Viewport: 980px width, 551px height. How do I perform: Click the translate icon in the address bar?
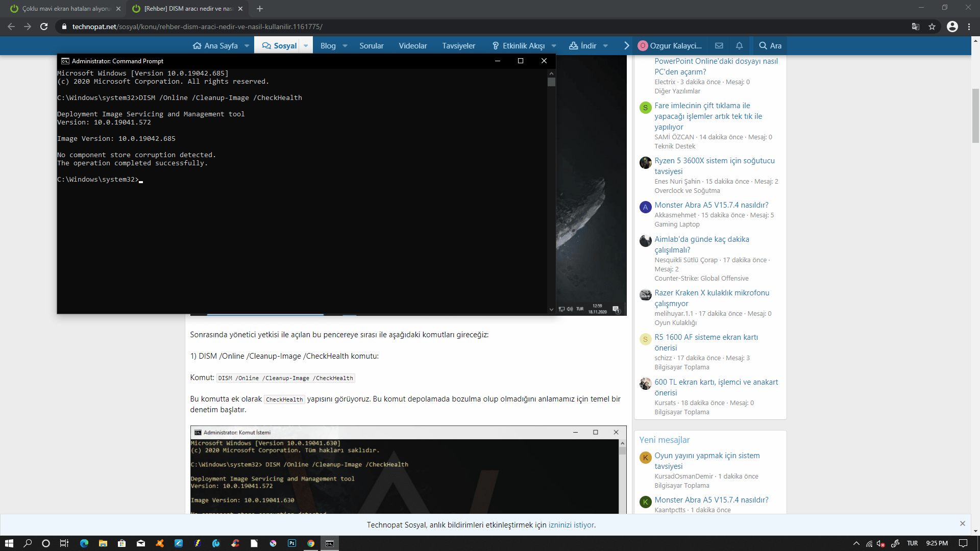915,27
